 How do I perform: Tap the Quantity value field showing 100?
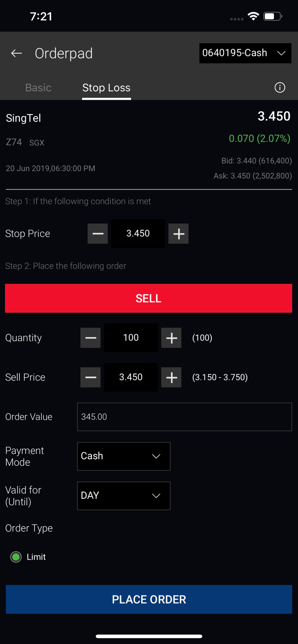131,338
